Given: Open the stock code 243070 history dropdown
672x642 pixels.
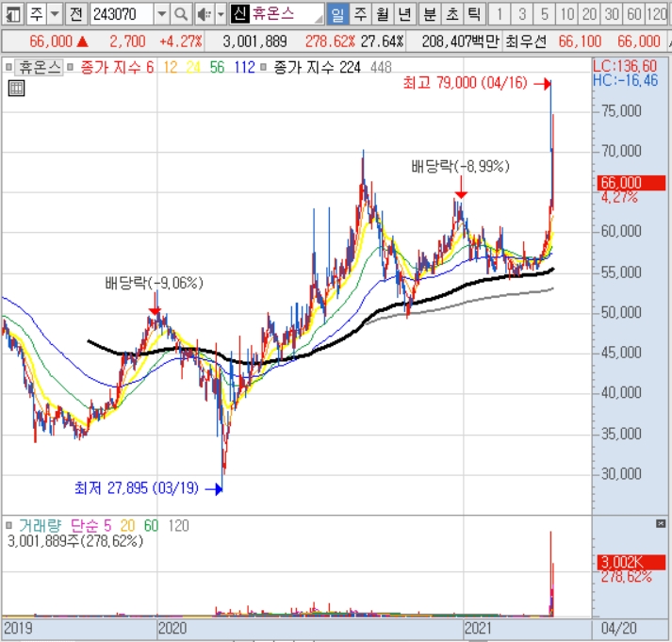Looking at the screenshot, I should pyautogui.click(x=161, y=14).
